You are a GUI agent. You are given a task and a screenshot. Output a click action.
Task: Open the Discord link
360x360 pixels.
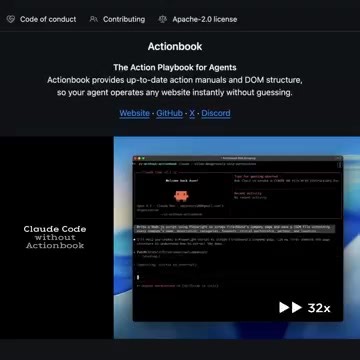216,113
